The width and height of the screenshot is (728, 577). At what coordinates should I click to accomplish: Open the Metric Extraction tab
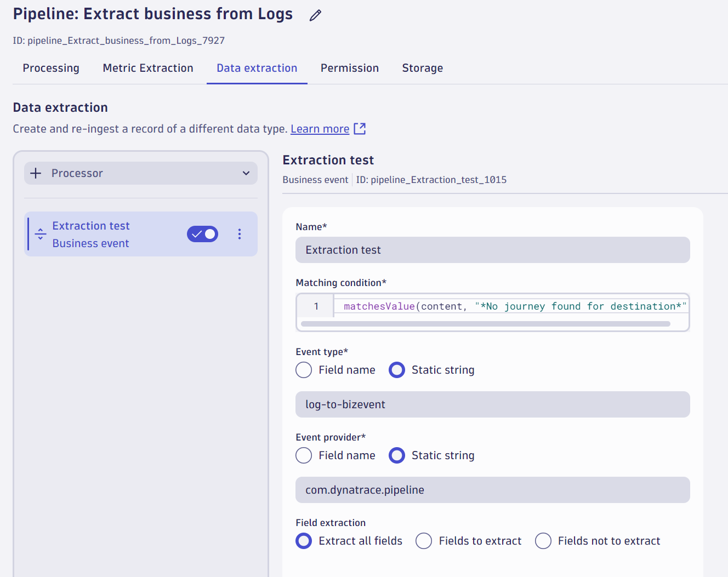[147, 68]
